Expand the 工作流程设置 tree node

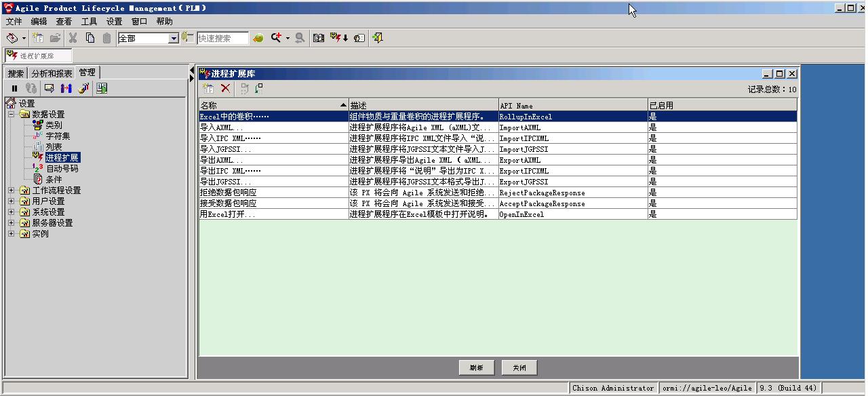coord(11,191)
